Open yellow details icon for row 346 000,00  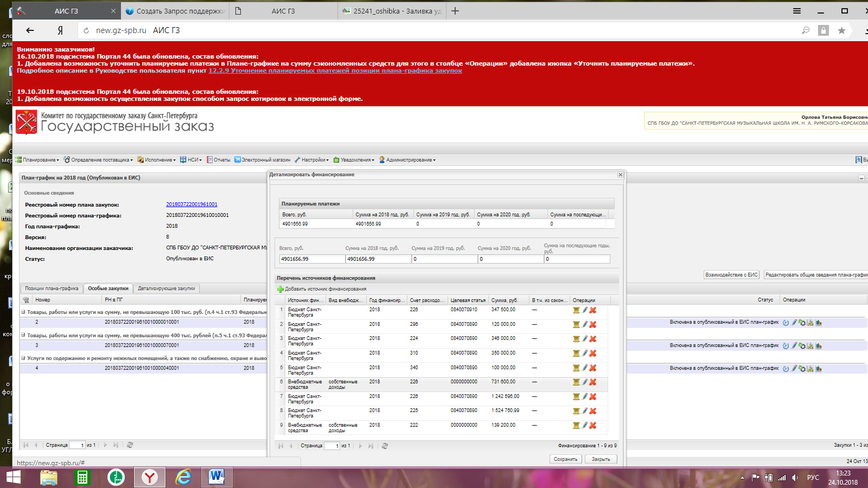(576, 339)
